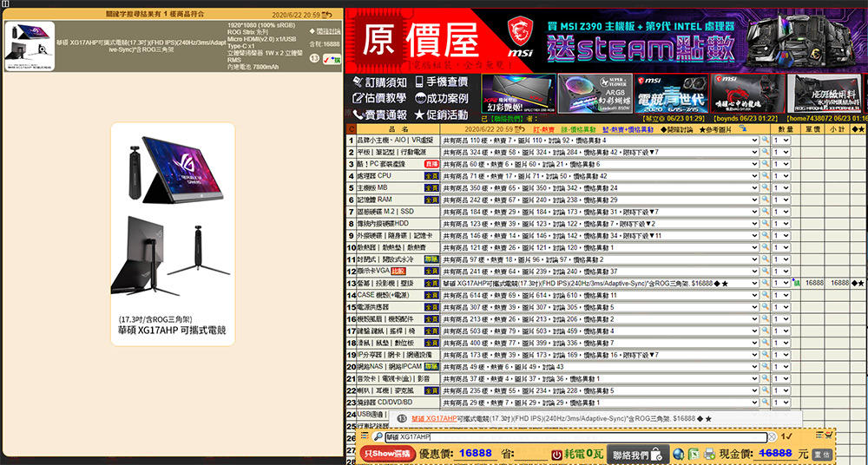Click the 全頁 badge next to 主機板 MB
The width and height of the screenshot is (868, 465).
pos(431,187)
